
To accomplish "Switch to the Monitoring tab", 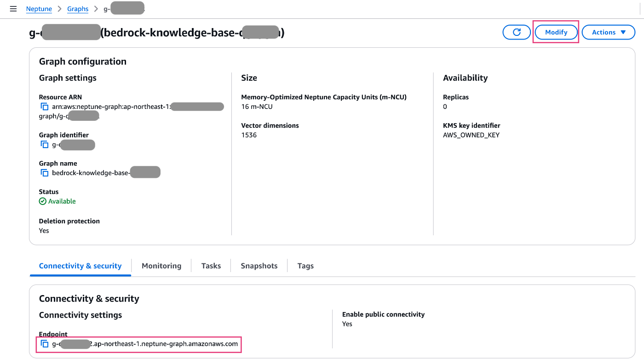I will point(161,266).
